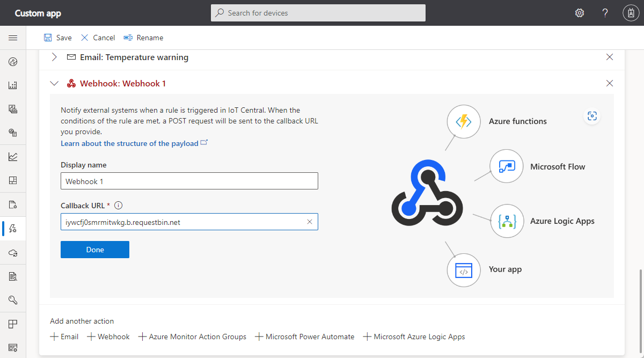
Task: Click the Microsoft Flow circle icon
Action: [x=507, y=166]
